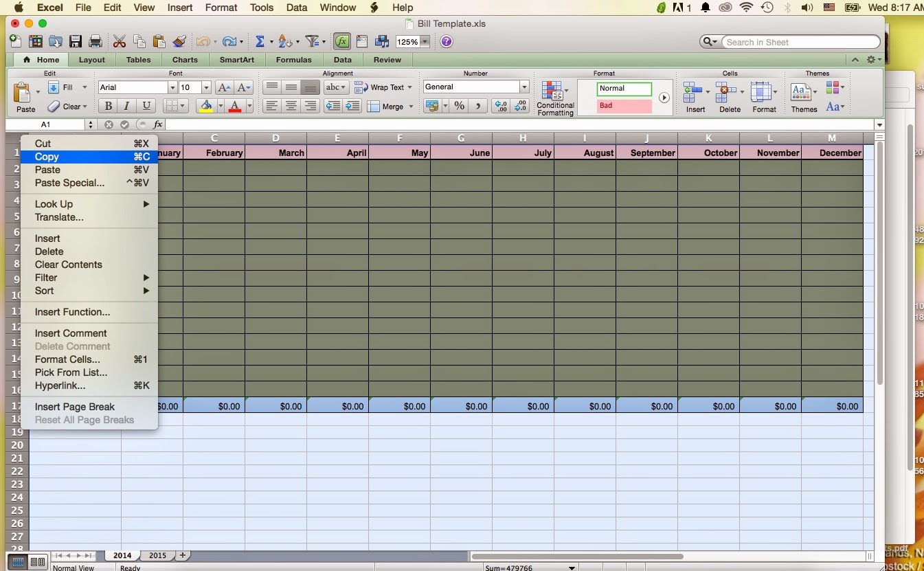Screen dimensions: 924x571
Task: Open the Media Browser icon
Action: 382,42
